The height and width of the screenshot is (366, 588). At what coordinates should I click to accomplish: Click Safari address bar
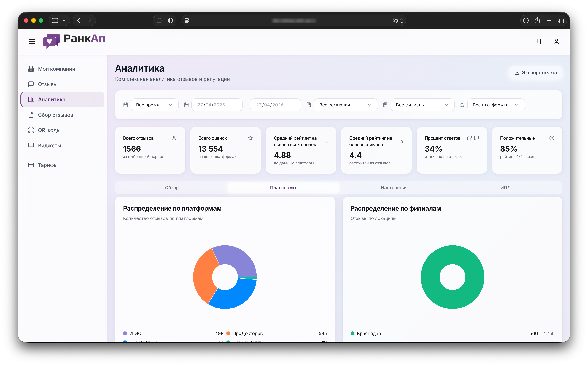coord(294,21)
